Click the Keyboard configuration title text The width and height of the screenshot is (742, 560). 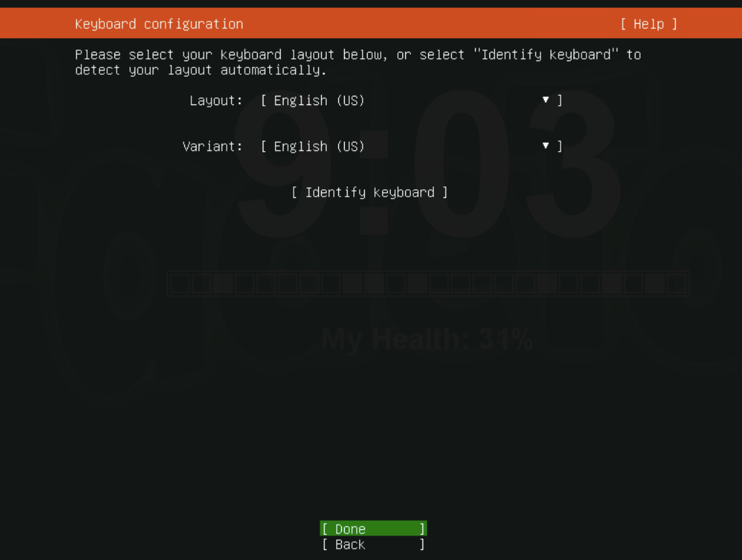pyautogui.click(x=159, y=24)
